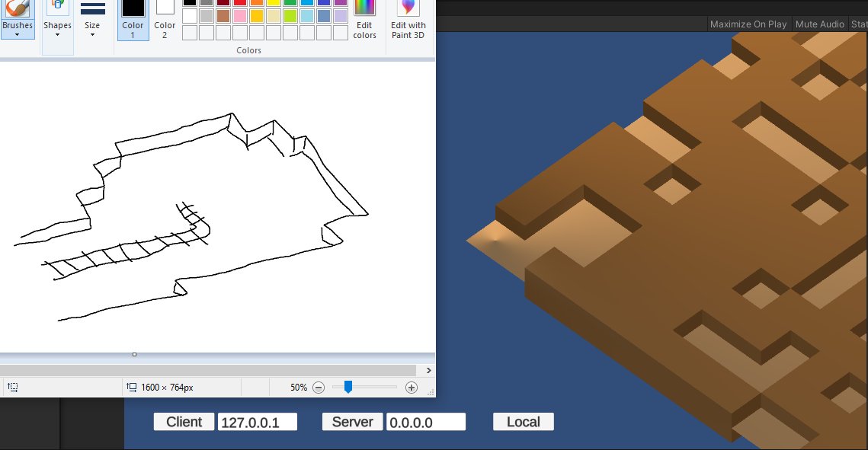The width and height of the screenshot is (868, 450).
Task: Pick the white palette swatch
Action: (190, 16)
